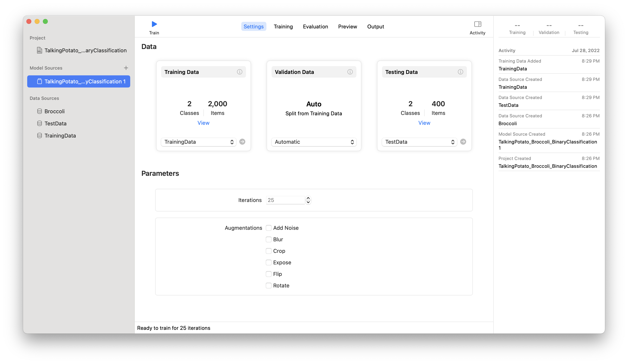Click View link under Testing Data

pos(424,123)
